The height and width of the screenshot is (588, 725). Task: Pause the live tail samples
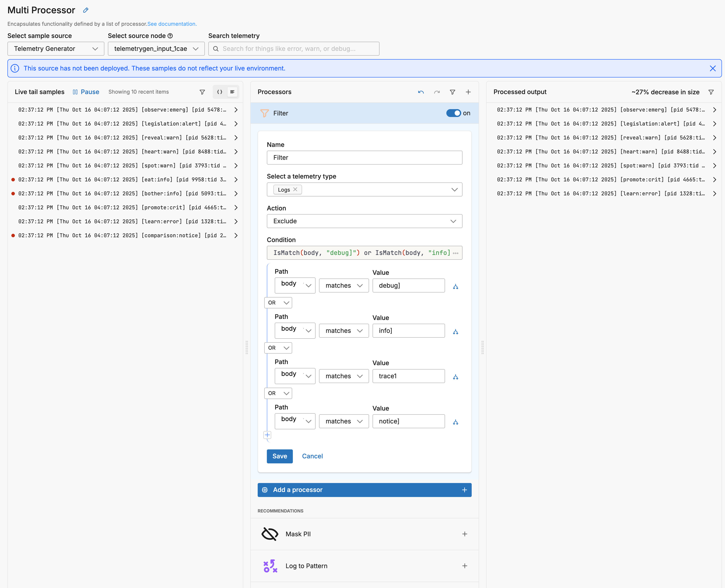click(x=86, y=92)
